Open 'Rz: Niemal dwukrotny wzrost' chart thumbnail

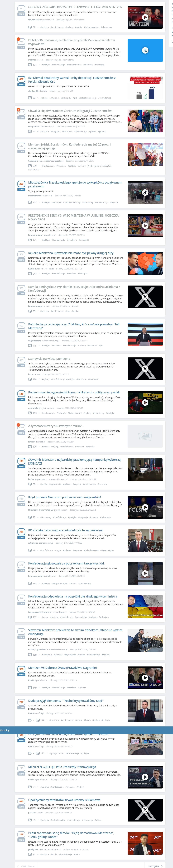tap(145, 88)
